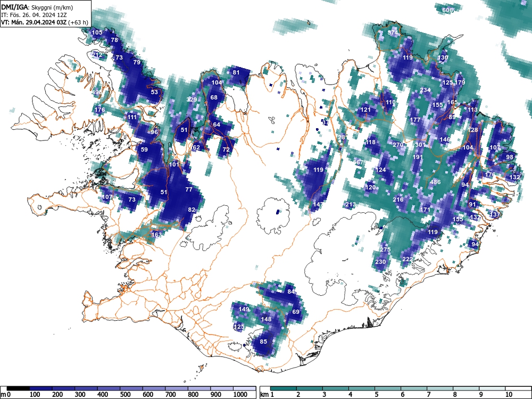Screen dimensions: 532x399
Task: Click the visibility value '72' on the map
Action: [226, 149]
